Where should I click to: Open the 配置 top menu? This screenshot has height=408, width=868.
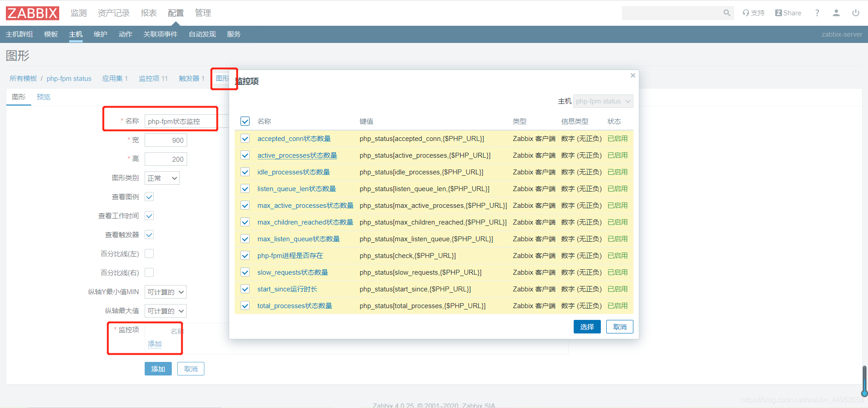coord(176,13)
